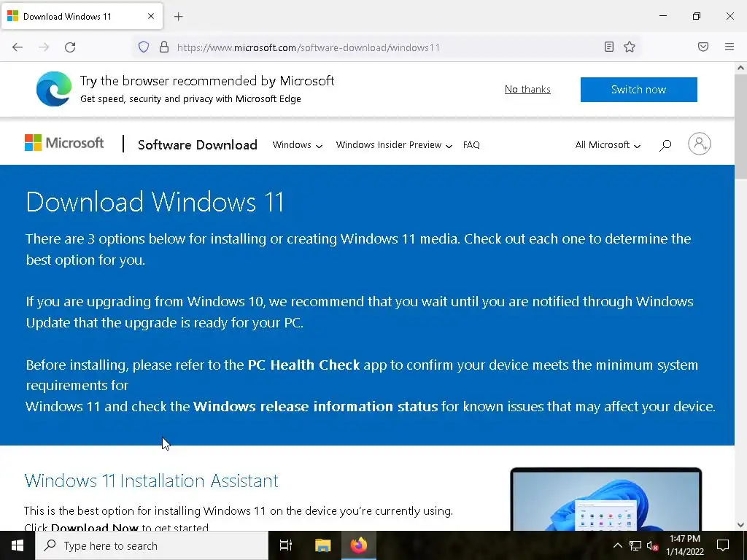Click the scrollbar down arrow
This screenshot has width=747, height=560.
coord(740,525)
